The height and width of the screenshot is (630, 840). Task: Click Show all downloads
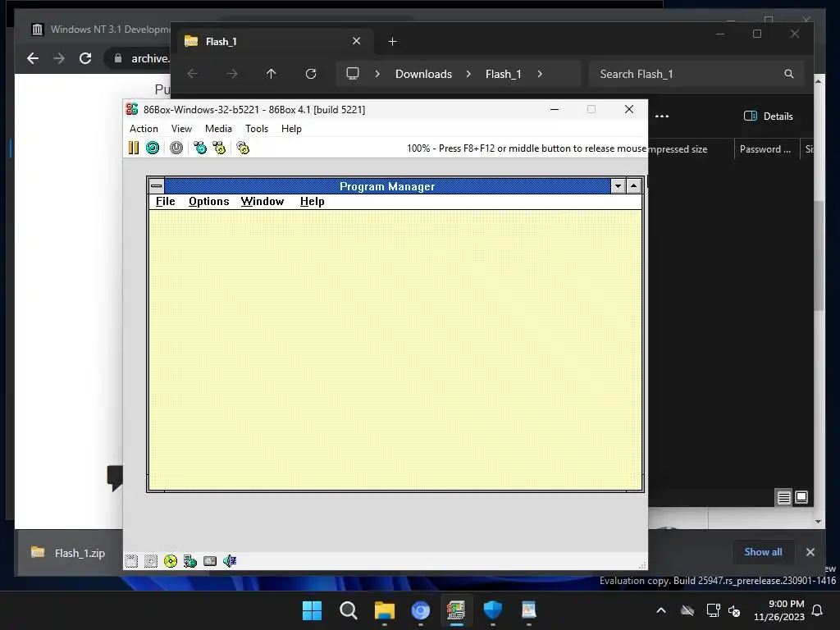tap(763, 552)
